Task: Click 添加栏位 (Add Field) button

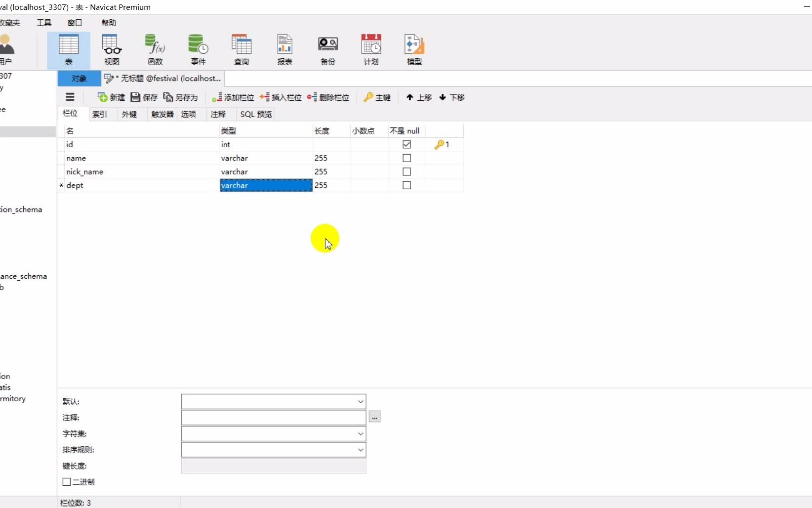Action: coord(233,97)
